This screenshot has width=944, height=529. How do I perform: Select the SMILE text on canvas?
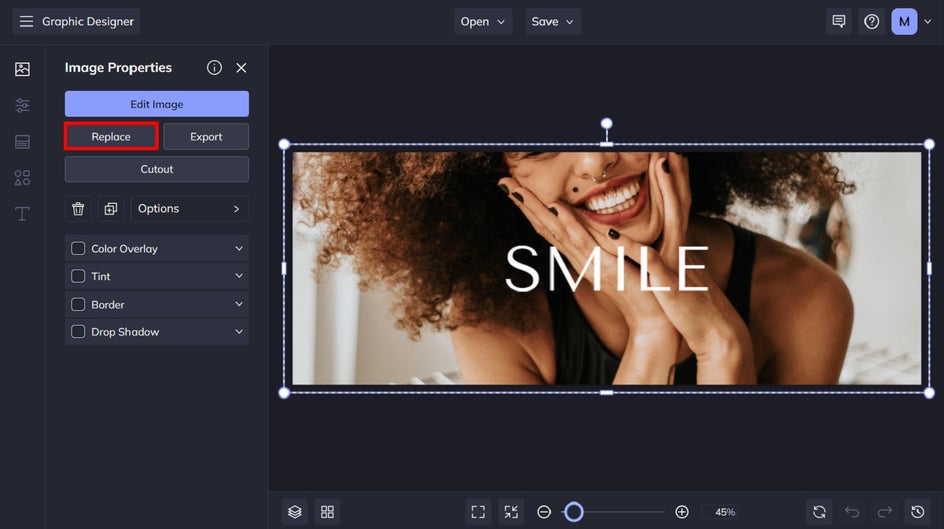click(607, 268)
